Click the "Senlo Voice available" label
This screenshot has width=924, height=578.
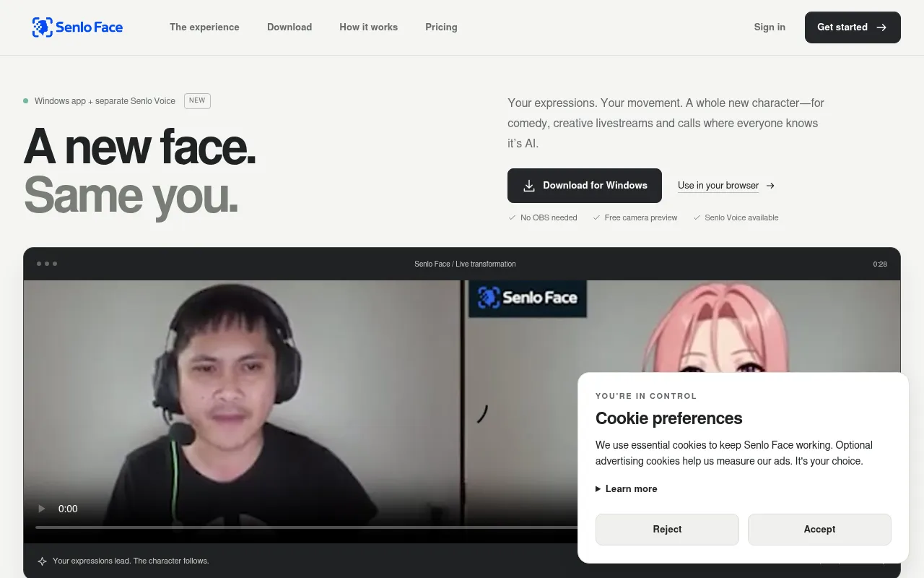tap(741, 217)
